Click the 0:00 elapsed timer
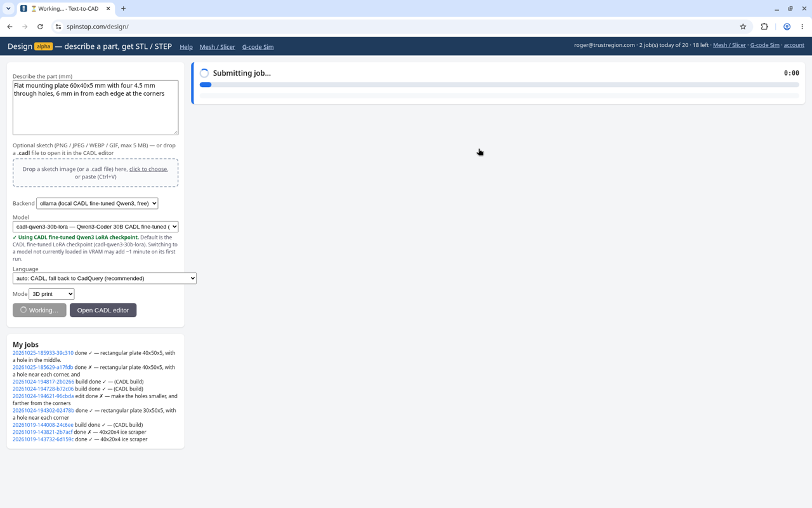 click(x=792, y=73)
